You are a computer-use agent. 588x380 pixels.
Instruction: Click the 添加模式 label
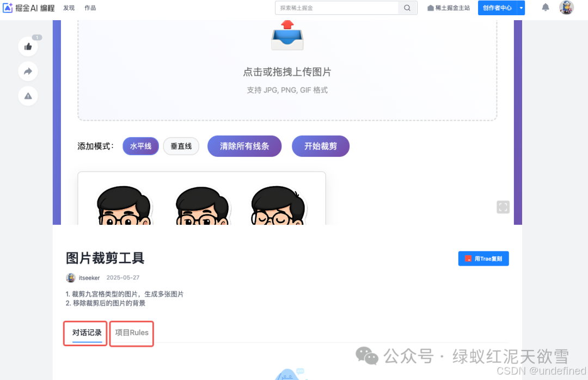click(96, 146)
